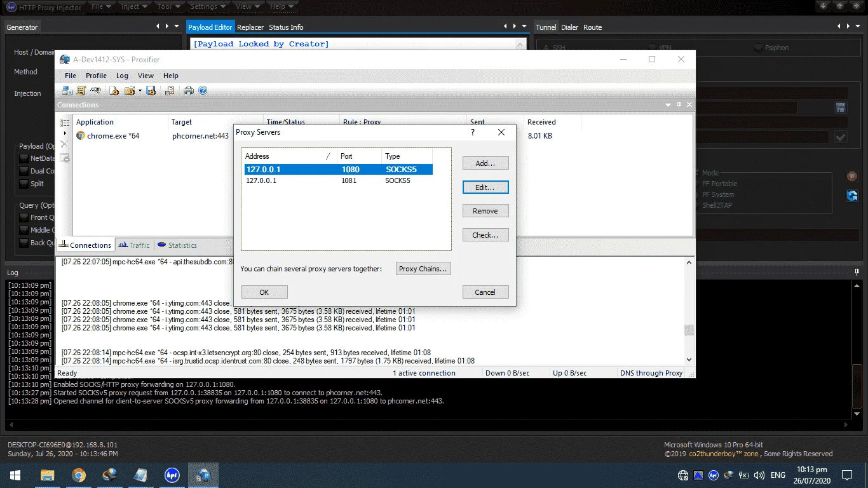Click the refresh icon in HTTP Proxy Injector
Screen dimensions: 868x488
852,196
